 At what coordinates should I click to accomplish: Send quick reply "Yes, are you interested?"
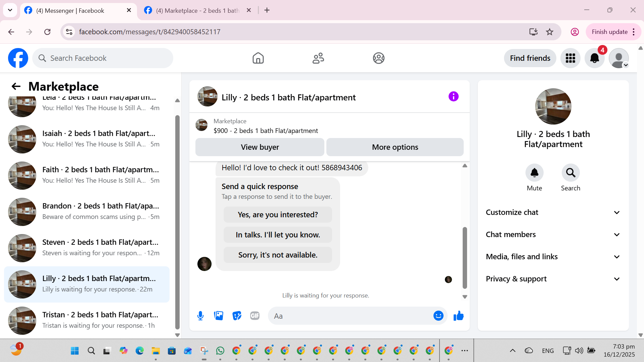(x=278, y=215)
